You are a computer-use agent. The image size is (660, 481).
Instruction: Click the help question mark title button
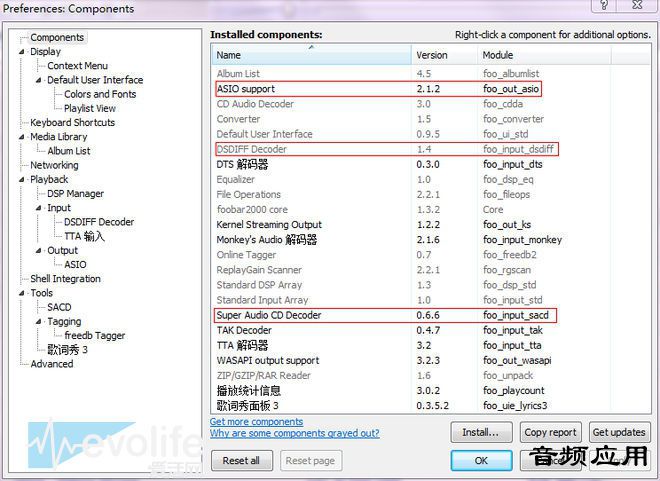pyautogui.click(x=604, y=5)
